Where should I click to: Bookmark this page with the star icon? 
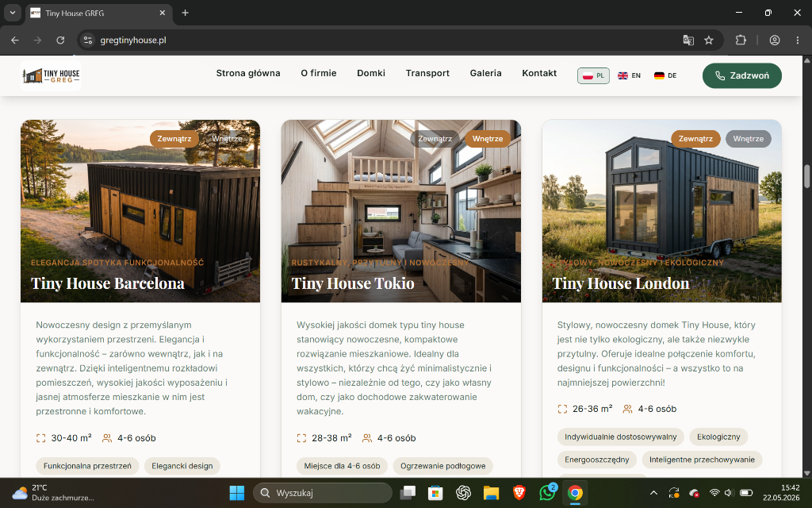[x=709, y=40]
